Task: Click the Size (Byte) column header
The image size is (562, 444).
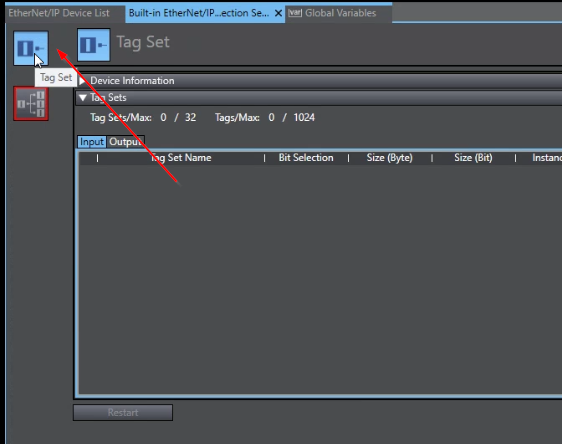Action: point(390,158)
